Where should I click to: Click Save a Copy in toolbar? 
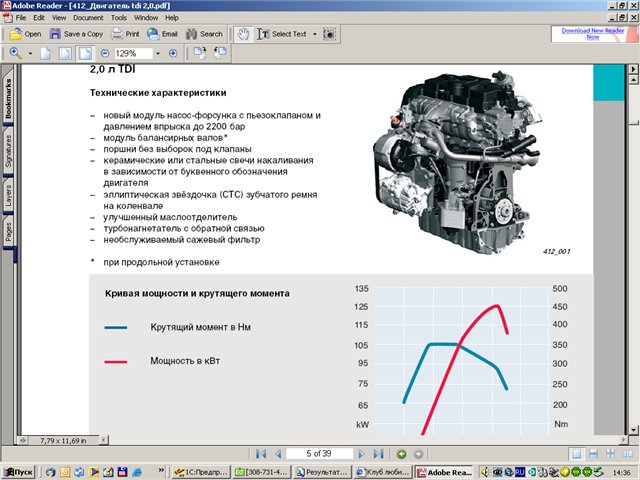(x=76, y=34)
